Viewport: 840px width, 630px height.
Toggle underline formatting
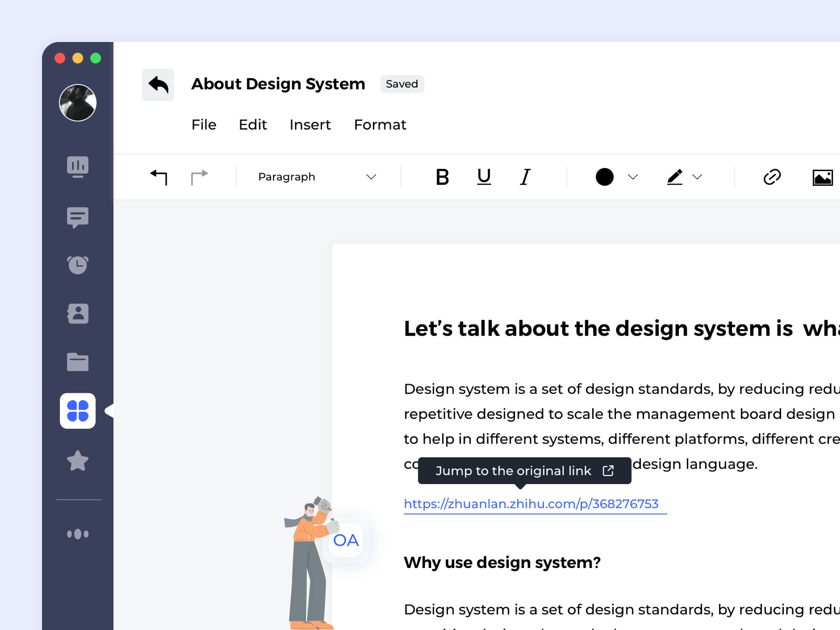pyautogui.click(x=484, y=177)
